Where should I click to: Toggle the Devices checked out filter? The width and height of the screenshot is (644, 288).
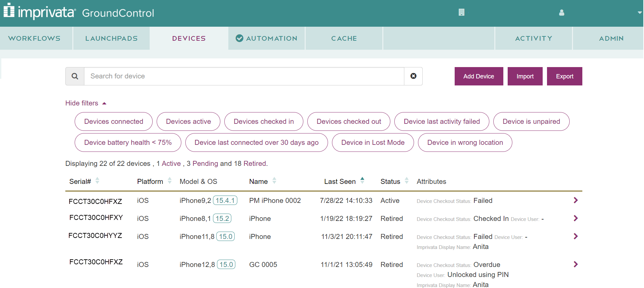pyautogui.click(x=349, y=121)
